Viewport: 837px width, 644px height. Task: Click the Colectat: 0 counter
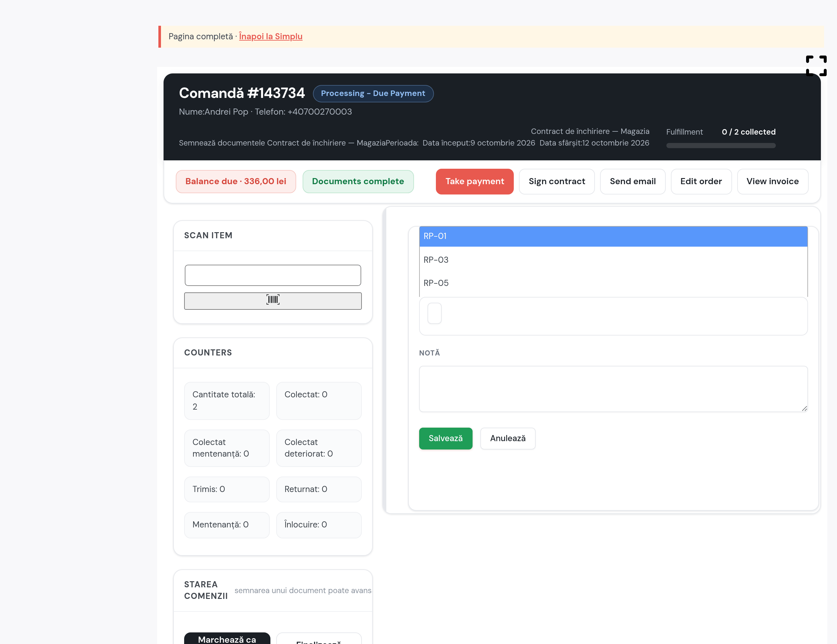[318, 401]
